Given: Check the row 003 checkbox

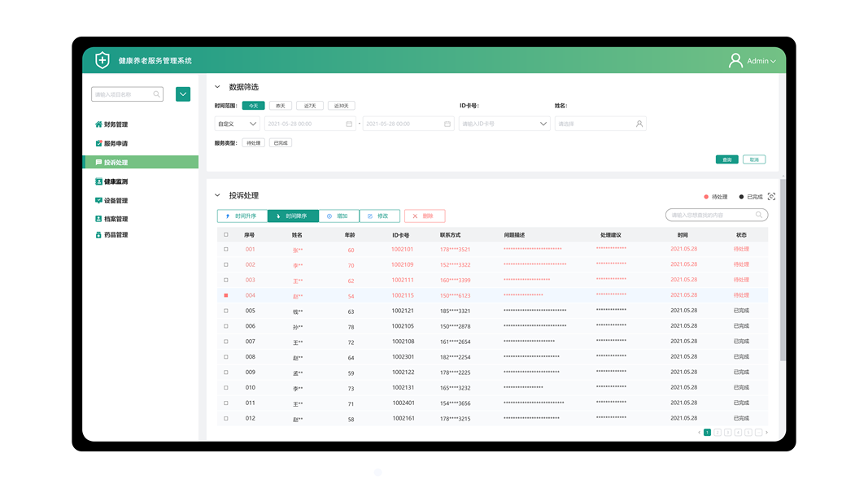Looking at the screenshot, I should 226,280.
